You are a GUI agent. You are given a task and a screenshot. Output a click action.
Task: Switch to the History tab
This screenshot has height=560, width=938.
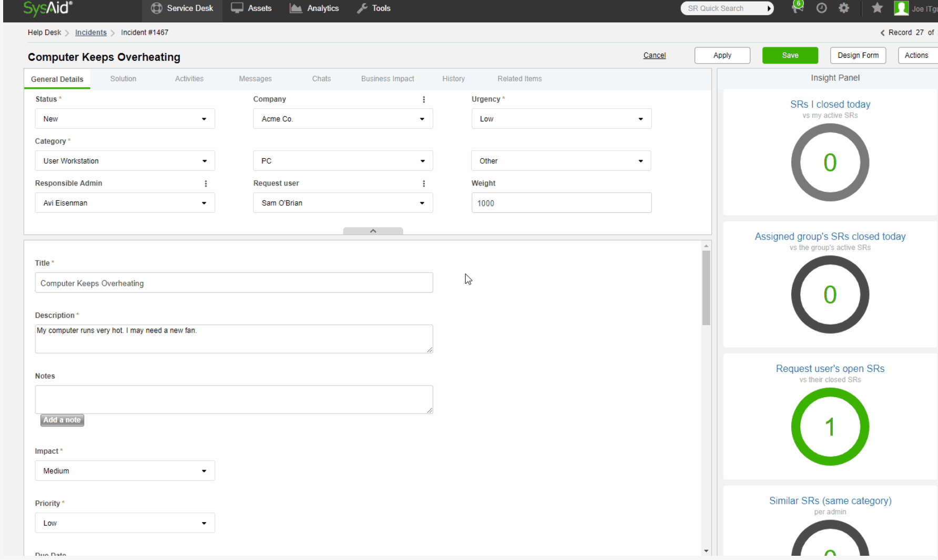click(x=453, y=79)
